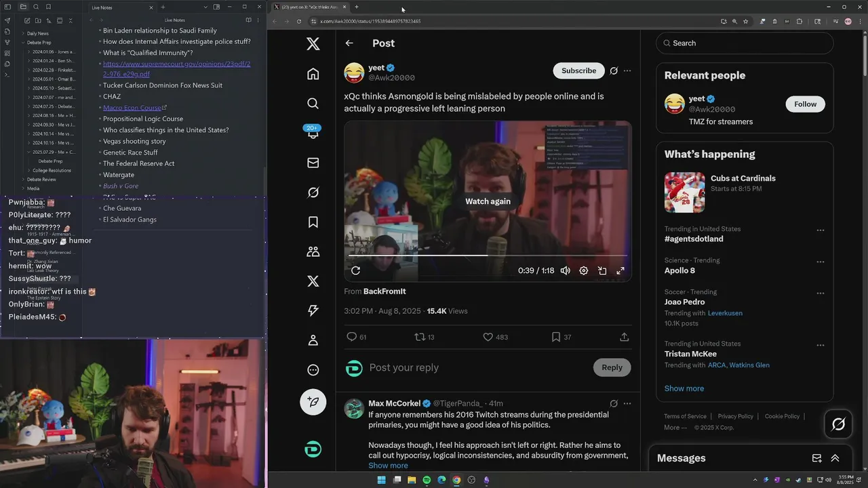This screenshot has width=868, height=488.
Task: Open #agentsdotland trend options
Action: (x=820, y=230)
